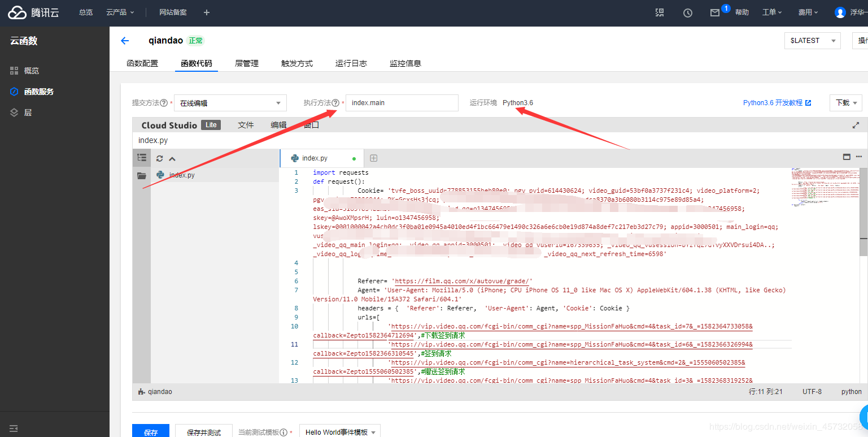This screenshot has height=437, width=868.
Task: Open the 下载 dropdown button
Action: click(845, 103)
